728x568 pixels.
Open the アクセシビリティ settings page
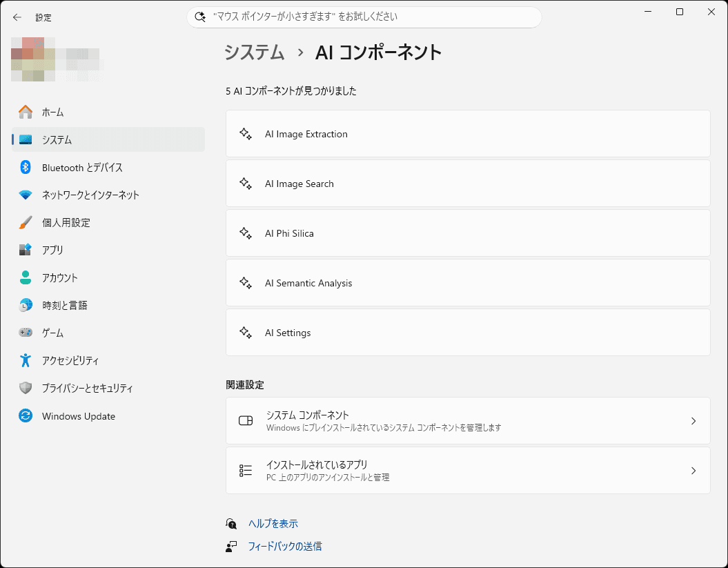click(x=108, y=360)
